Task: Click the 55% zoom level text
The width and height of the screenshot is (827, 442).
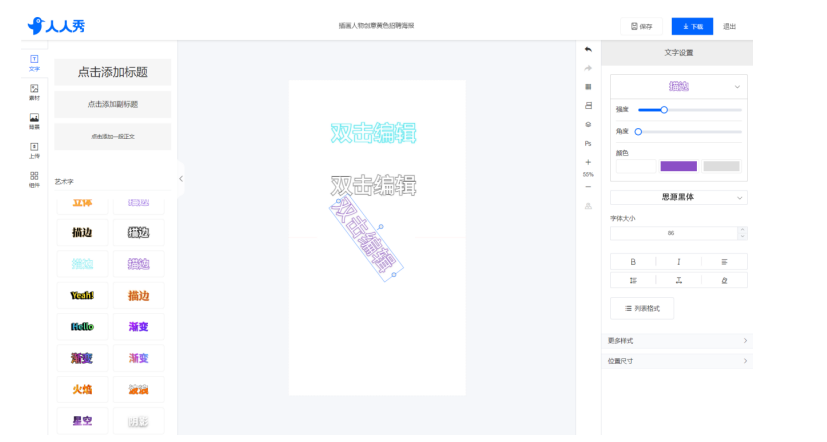Action: tap(588, 175)
